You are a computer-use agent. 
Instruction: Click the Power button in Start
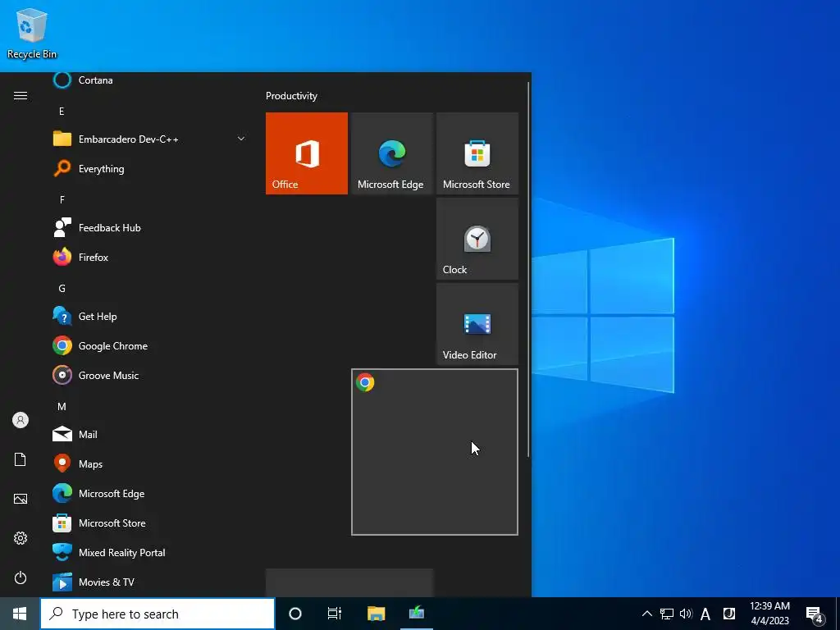[x=21, y=577]
